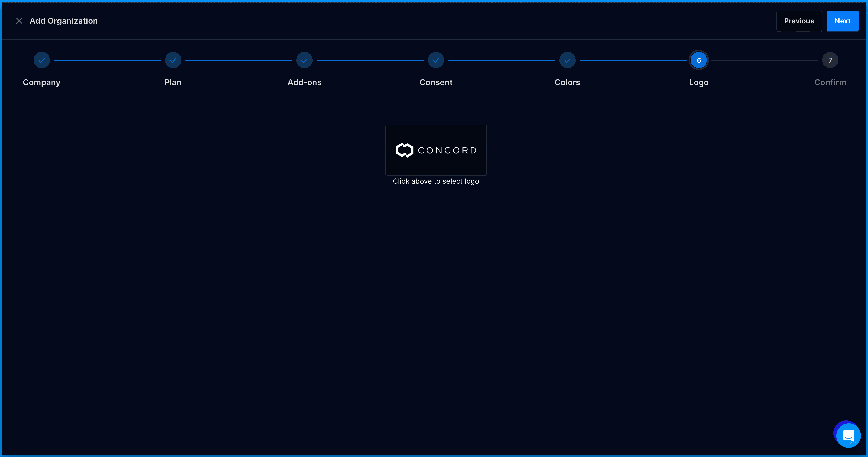Screen dimensions: 868x457
Task: Click the step 6 Logo circle
Action: coord(699,60)
